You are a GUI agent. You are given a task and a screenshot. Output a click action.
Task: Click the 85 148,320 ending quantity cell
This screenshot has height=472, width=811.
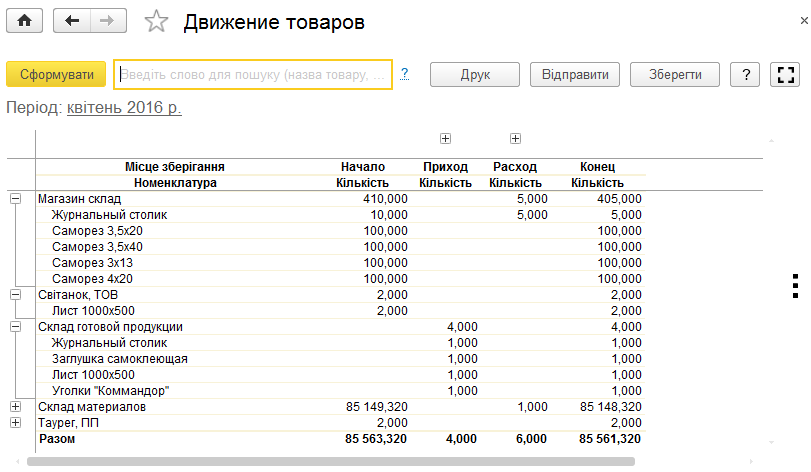(x=611, y=407)
